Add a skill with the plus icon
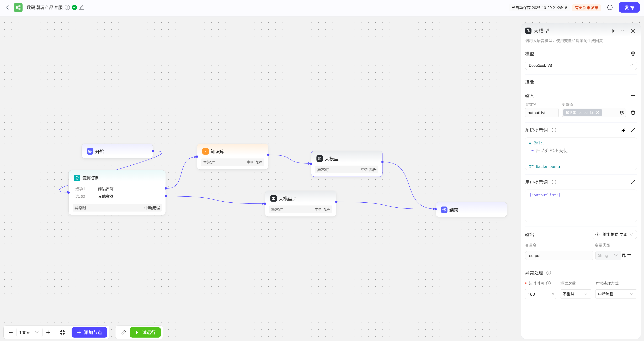 coord(633,82)
